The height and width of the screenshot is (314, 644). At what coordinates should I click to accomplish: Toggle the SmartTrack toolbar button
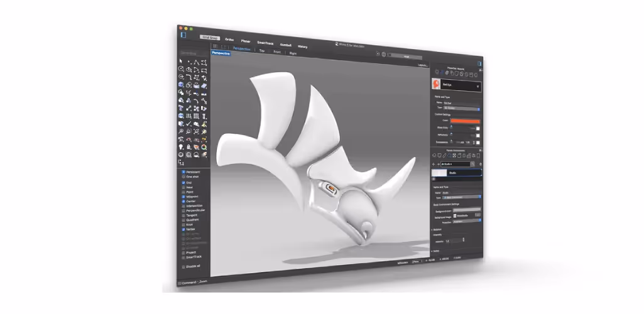(x=265, y=43)
